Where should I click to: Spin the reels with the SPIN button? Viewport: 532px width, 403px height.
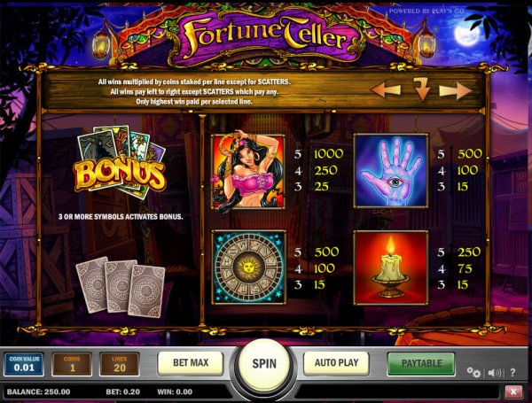pyautogui.click(x=264, y=364)
